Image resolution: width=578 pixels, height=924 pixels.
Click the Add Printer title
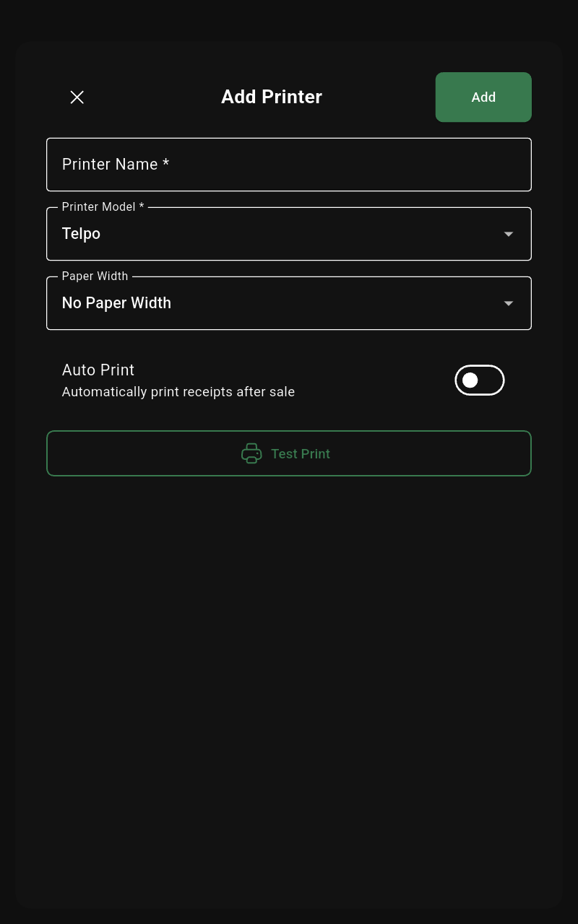click(272, 97)
